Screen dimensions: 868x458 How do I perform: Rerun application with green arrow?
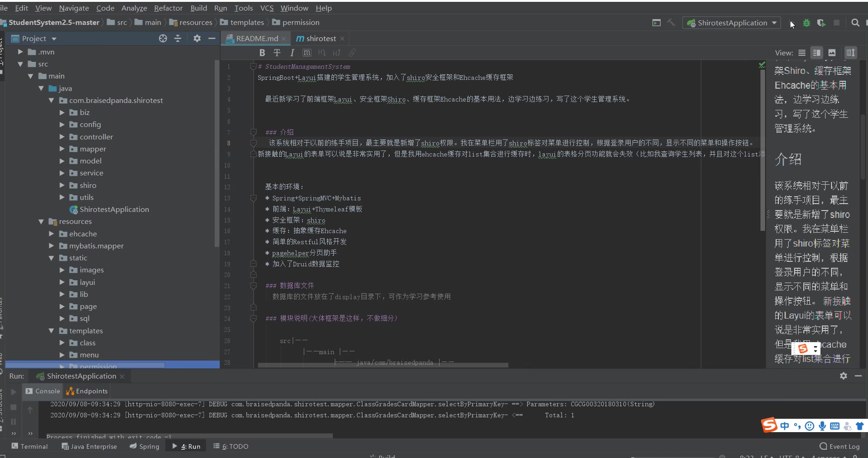[14, 392]
